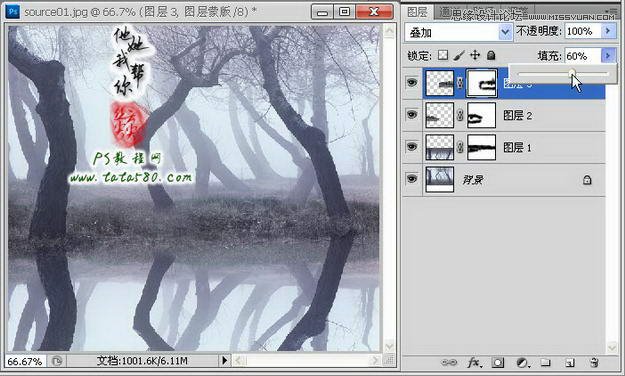Lock image pixels brush icon
The width and height of the screenshot is (625, 376).
pyautogui.click(x=459, y=55)
